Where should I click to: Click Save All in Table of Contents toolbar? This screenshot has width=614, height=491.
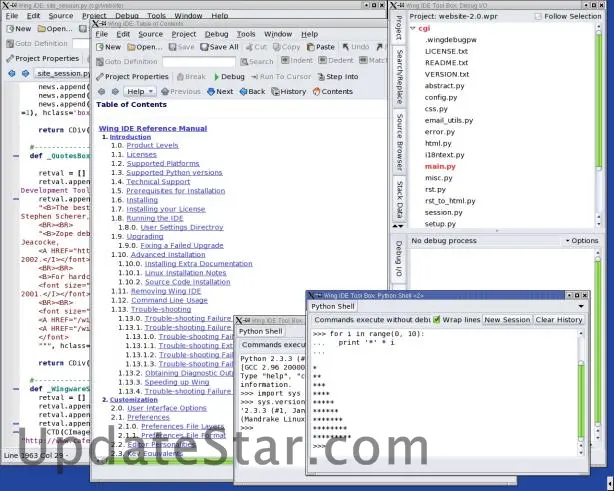pyautogui.click(x=219, y=47)
